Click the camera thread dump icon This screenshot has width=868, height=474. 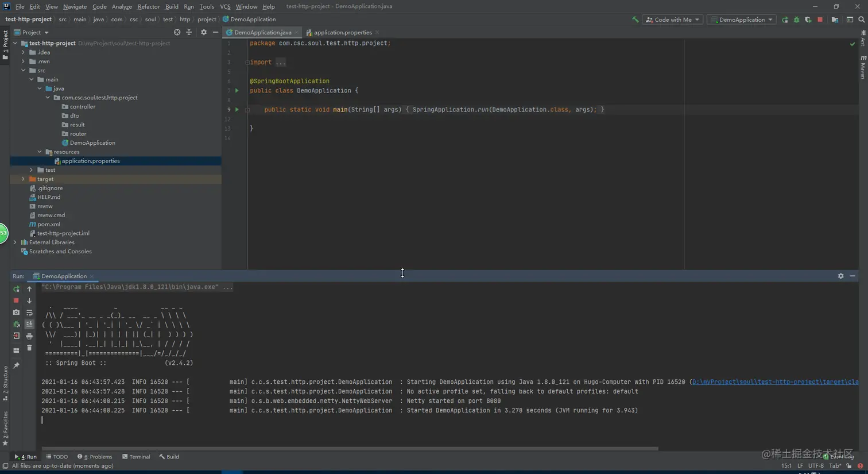[x=16, y=313]
